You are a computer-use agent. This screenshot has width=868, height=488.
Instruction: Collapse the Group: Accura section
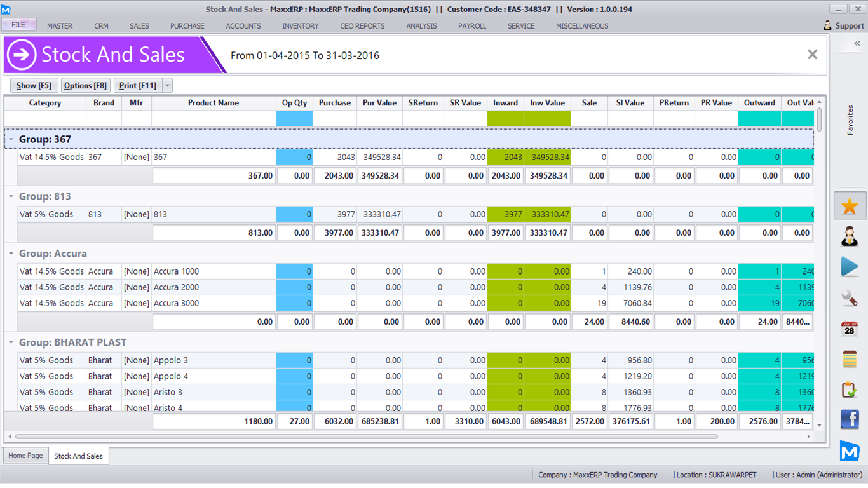[11, 254]
